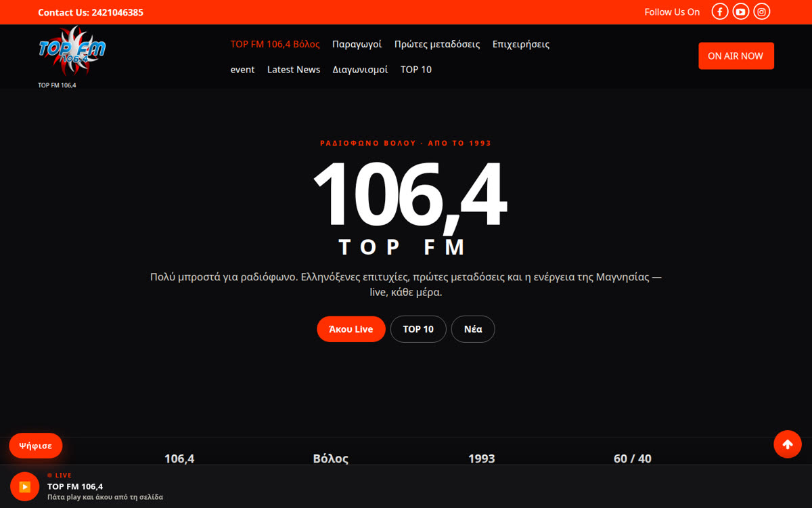
Task: Click the ΡΑΔΙΟΦΩΝΟ ΒΟΛΟΥ · ΑΠΟ ΤΟ 1993 tagline
Action: [406, 143]
